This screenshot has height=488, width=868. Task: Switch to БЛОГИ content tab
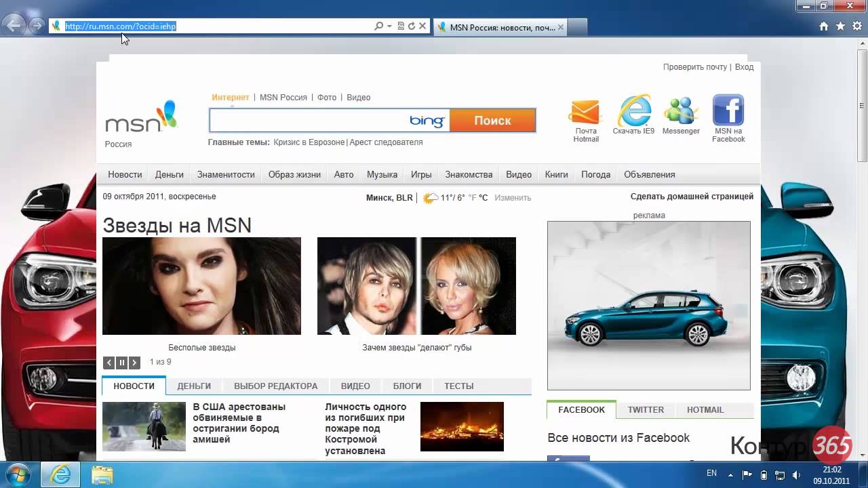coord(408,386)
